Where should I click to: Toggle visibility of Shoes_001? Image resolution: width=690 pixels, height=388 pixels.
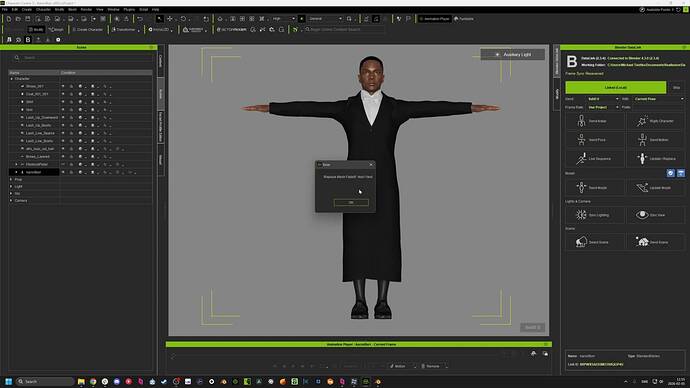(63, 86)
